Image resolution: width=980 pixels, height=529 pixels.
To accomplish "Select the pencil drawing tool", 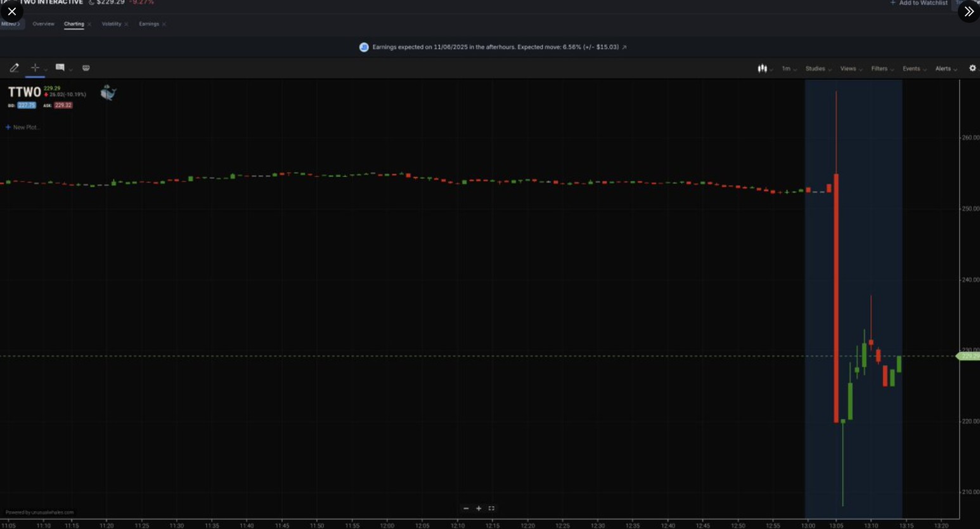I will click(x=15, y=68).
